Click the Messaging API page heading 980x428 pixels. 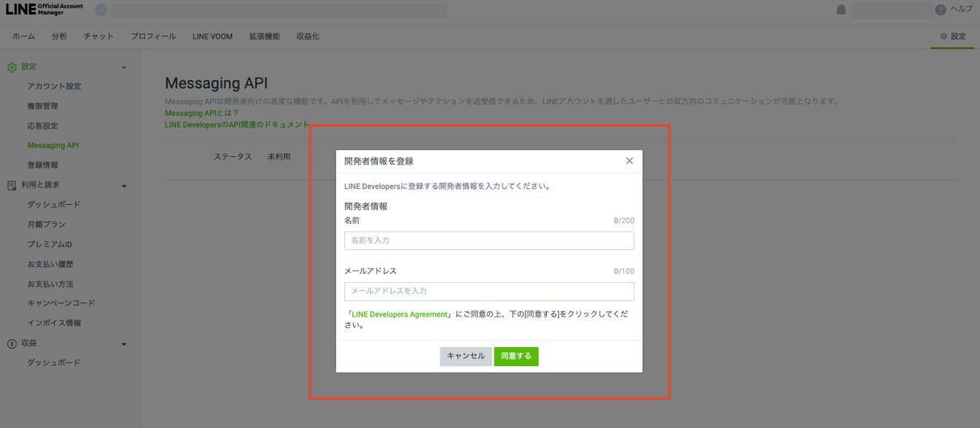tap(217, 83)
